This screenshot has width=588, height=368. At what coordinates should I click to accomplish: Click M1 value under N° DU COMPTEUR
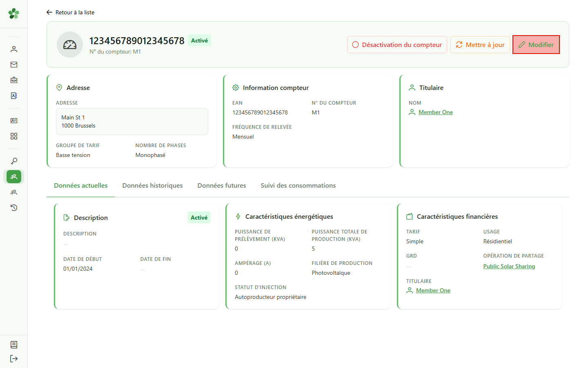[x=316, y=112]
